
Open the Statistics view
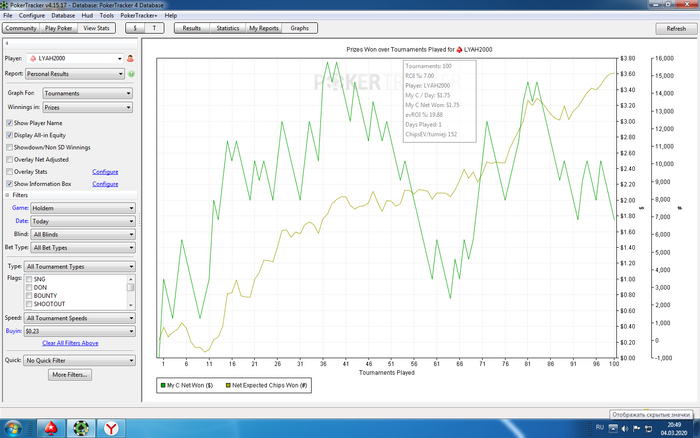[x=228, y=28]
